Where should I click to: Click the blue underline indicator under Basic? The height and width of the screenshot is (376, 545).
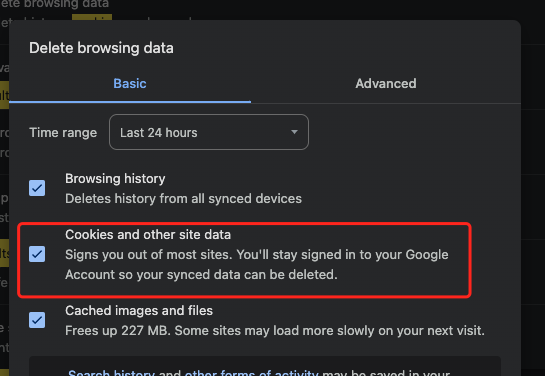[x=130, y=102]
